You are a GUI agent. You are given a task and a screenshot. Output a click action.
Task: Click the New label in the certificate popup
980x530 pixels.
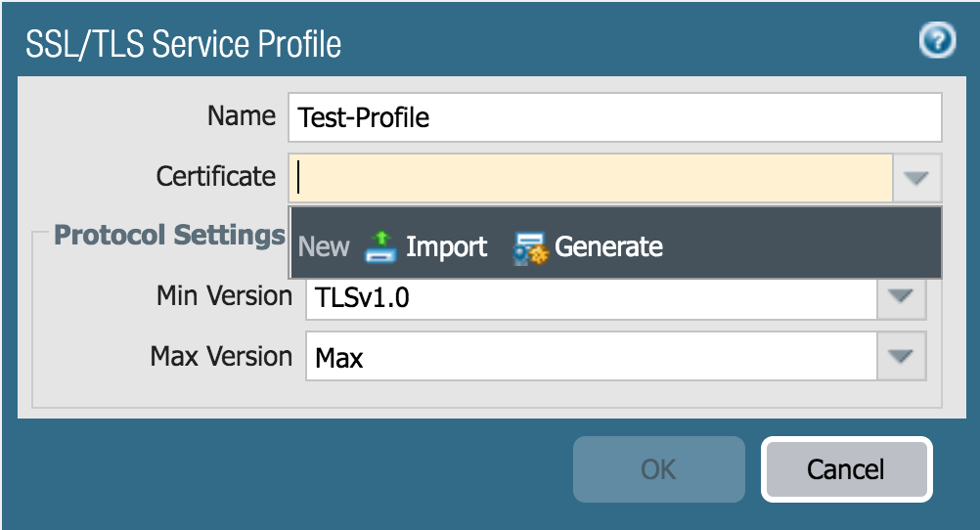coord(323,246)
